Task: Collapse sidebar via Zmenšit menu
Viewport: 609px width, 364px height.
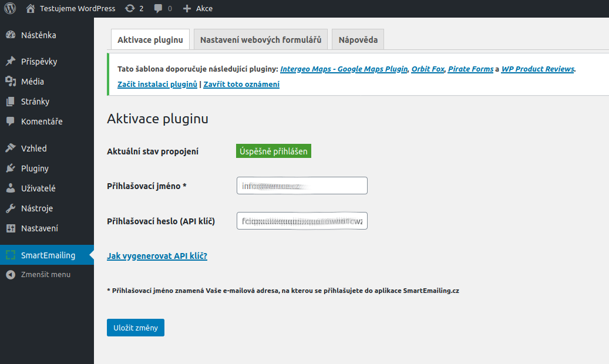Action: (x=47, y=275)
